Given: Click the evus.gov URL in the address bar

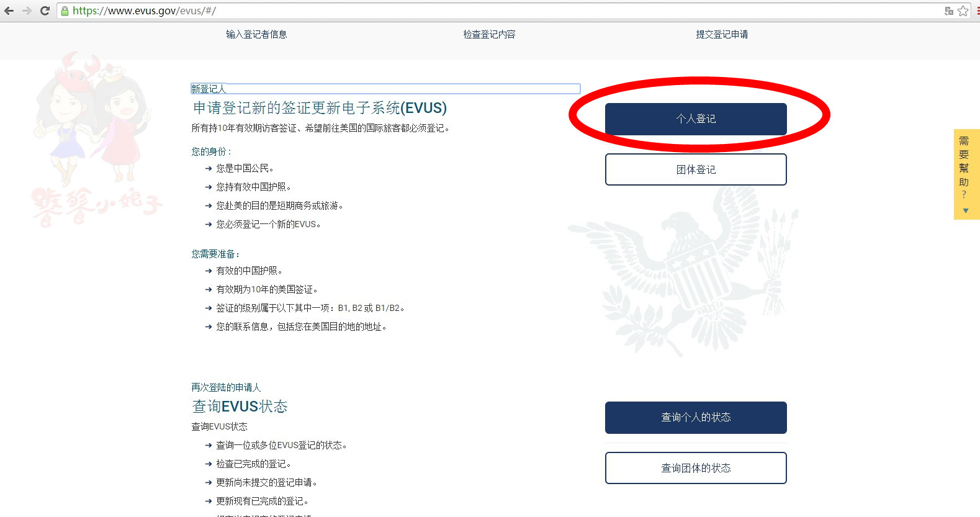Looking at the screenshot, I should [x=144, y=11].
